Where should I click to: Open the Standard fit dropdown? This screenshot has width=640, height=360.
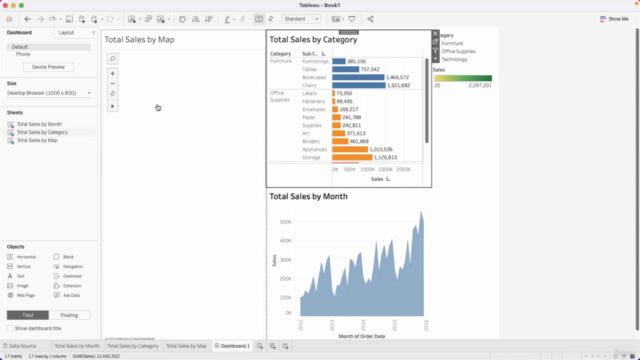(301, 19)
